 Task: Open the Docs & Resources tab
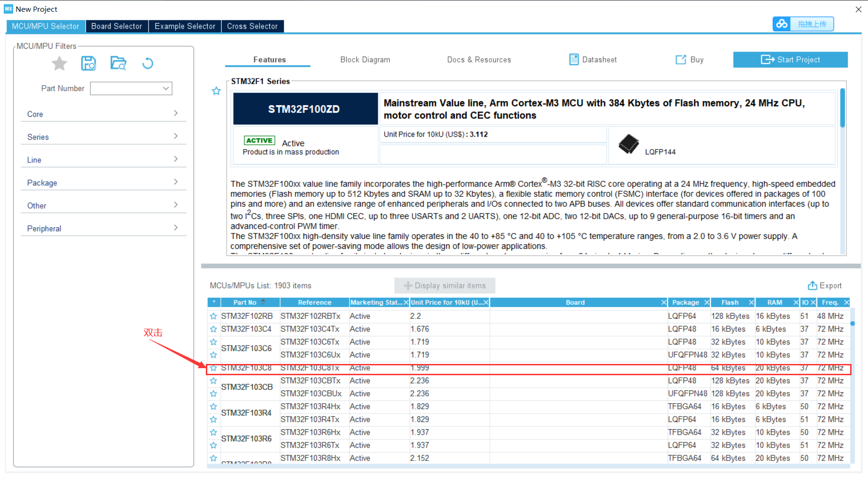[x=479, y=60]
